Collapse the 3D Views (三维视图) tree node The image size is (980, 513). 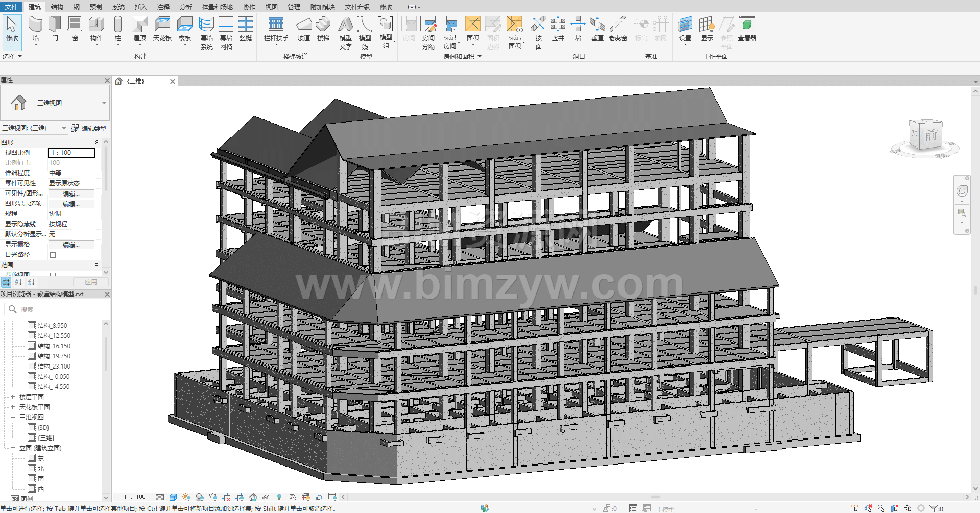[x=13, y=417]
